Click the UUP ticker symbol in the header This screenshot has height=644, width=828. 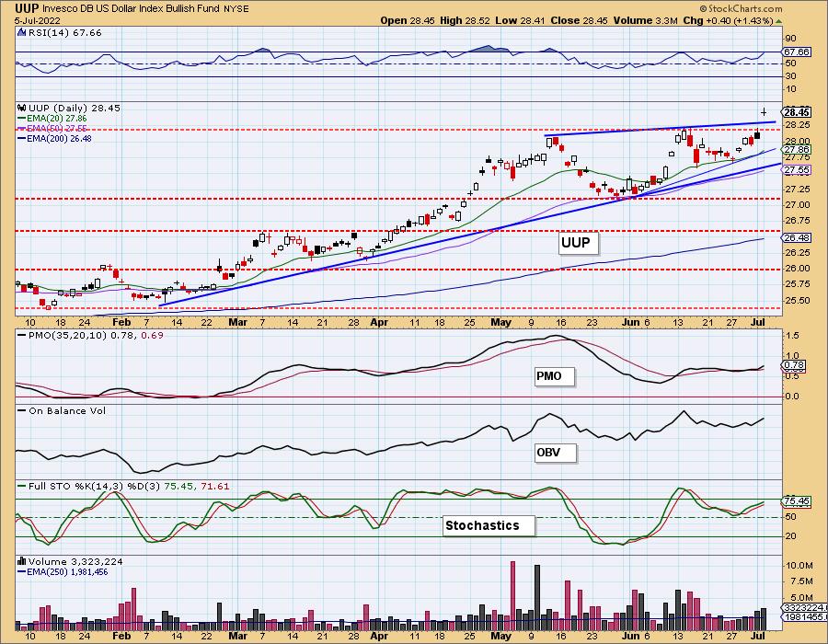pyautogui.click(x=26, y=8)
